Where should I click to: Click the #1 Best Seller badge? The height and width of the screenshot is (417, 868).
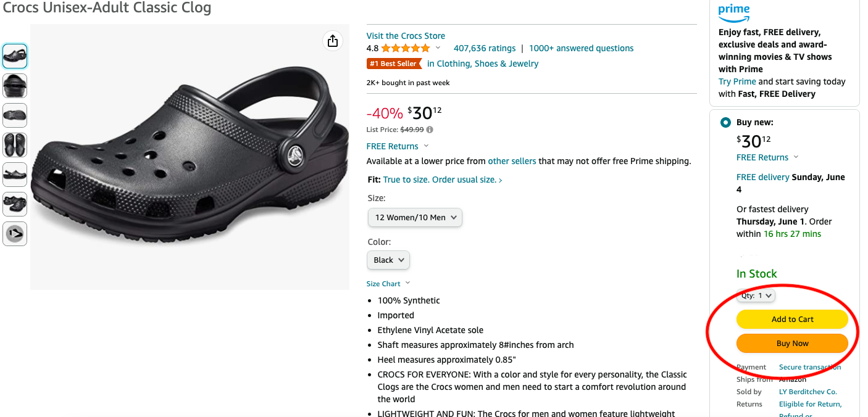coord(394,64)
